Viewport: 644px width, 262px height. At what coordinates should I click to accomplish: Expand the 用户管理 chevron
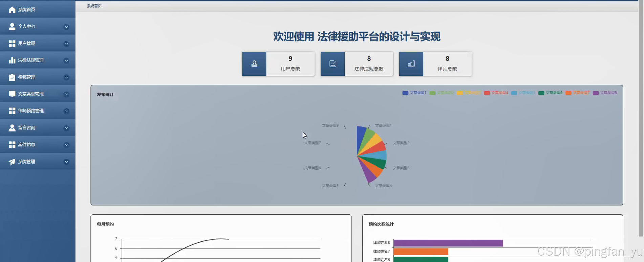[x=67, y=44]
